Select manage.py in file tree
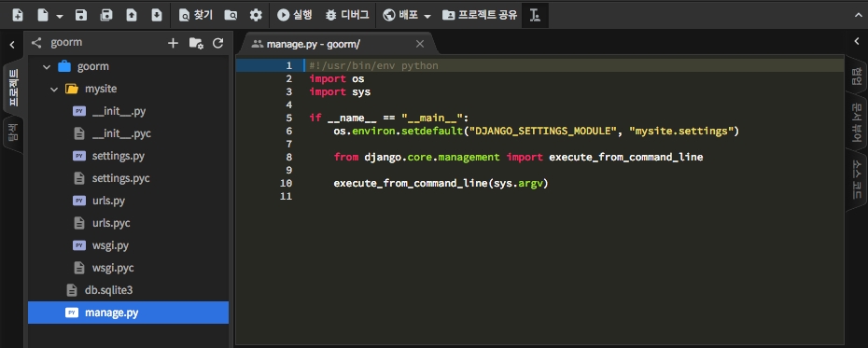This screenshot has height=348, width=868. (128, 313)
